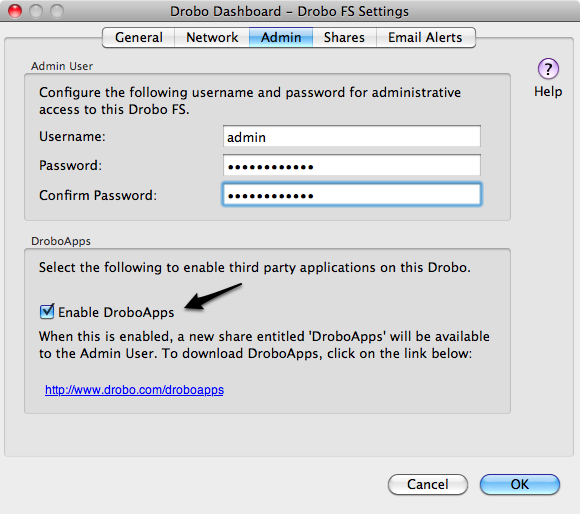
Task: Switch to the General tab
Action: 139,37
